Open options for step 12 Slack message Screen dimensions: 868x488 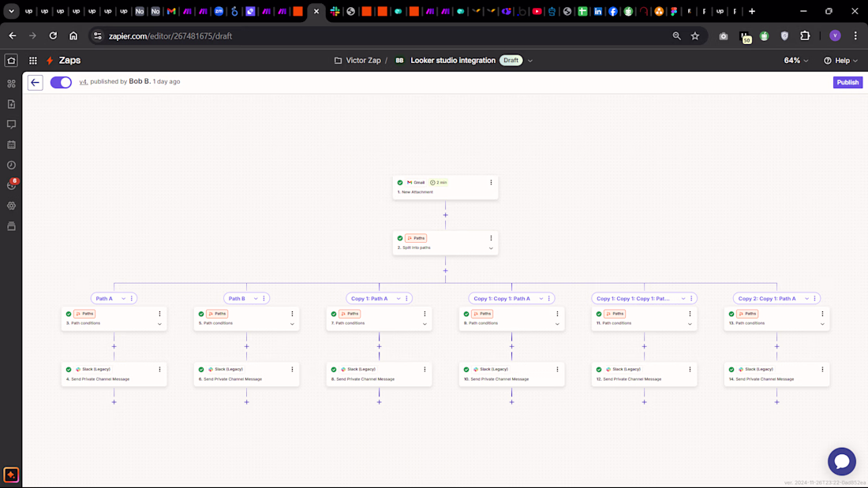pos(690,369)
